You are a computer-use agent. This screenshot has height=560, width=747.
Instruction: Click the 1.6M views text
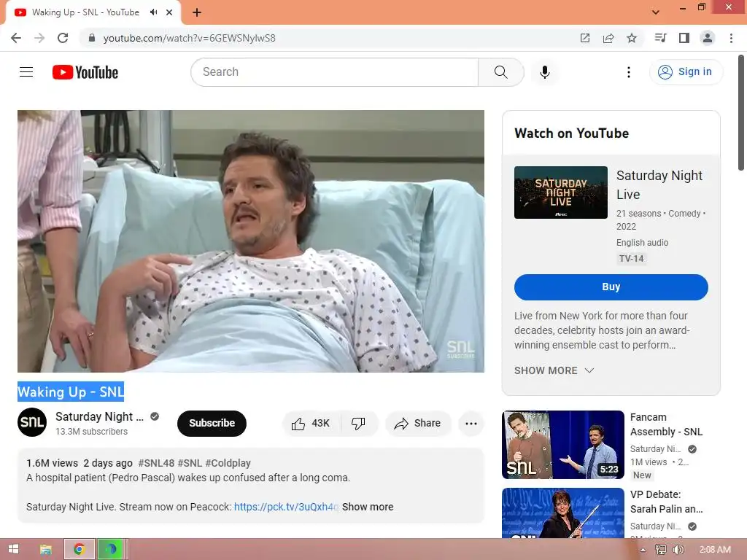coord(52,463)
